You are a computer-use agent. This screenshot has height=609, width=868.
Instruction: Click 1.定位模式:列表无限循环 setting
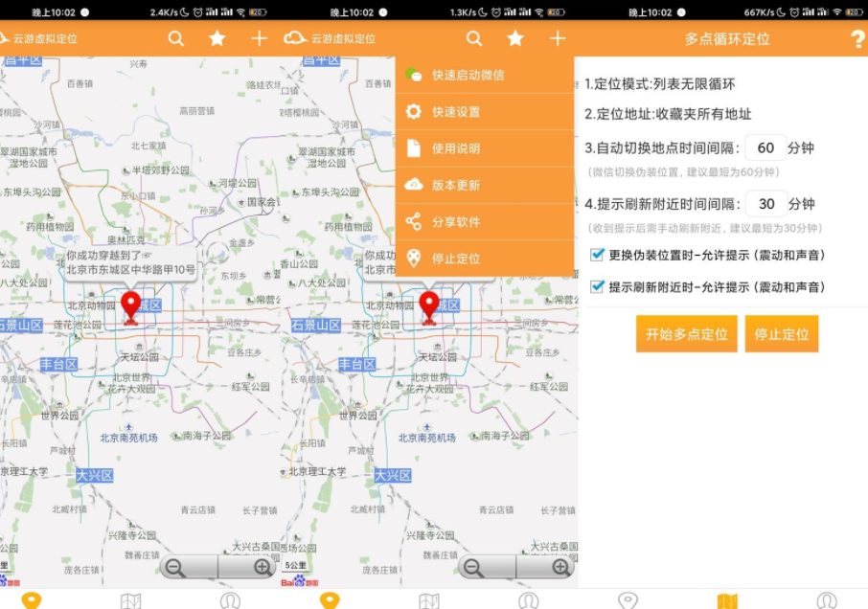tap(660, 84)
